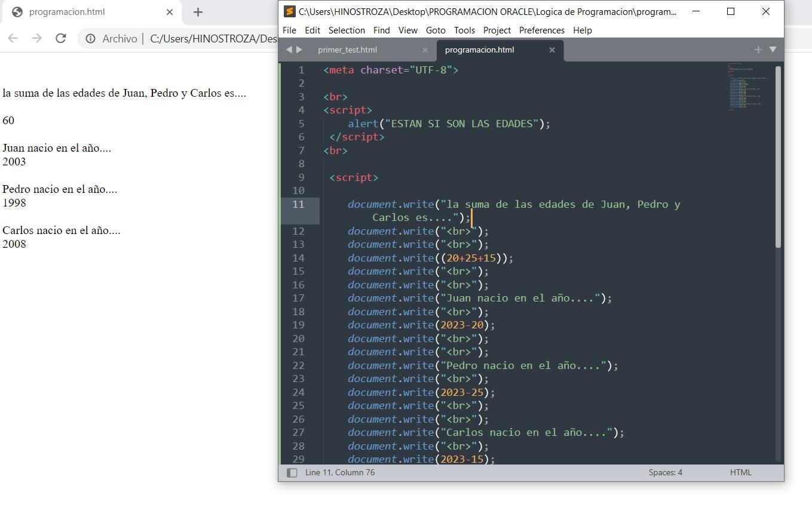
Task: Click the alert("ESTAN SI SON LAS EDADES") line
Action: (449, 124)
